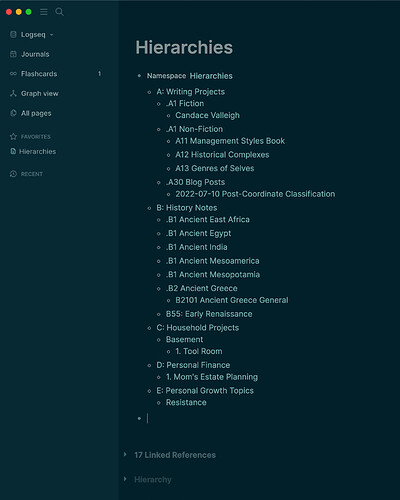Toggle the left sidebar hamburger menu
This screenshot has height=500, width=400.
click(44, 12)
